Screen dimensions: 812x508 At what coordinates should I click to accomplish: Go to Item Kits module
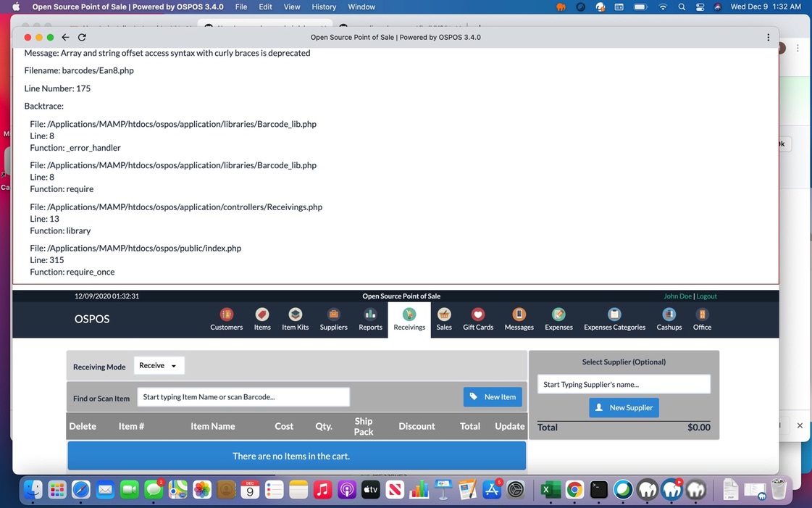296,320
